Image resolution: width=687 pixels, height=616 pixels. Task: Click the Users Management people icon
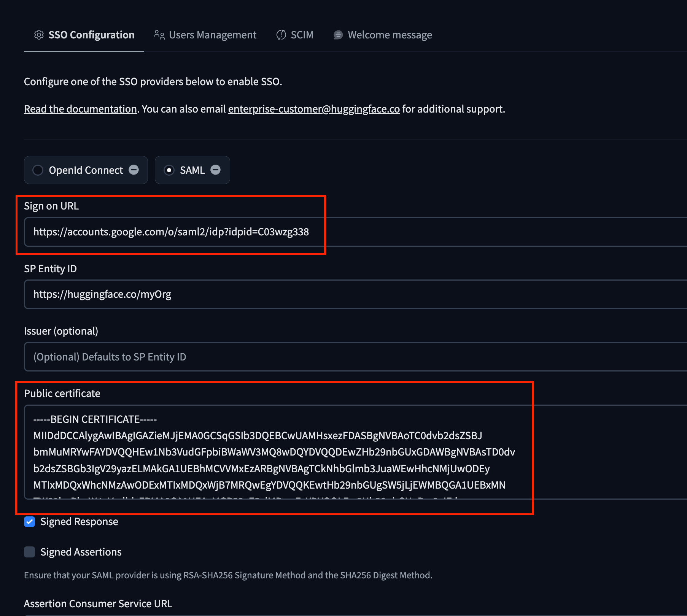159,35
